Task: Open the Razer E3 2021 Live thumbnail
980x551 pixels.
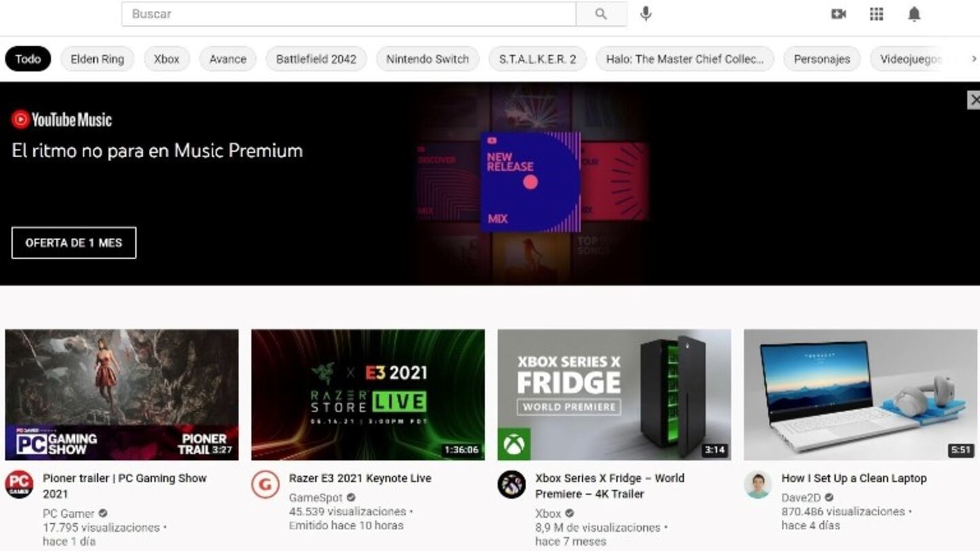Action: pos(368,395)
